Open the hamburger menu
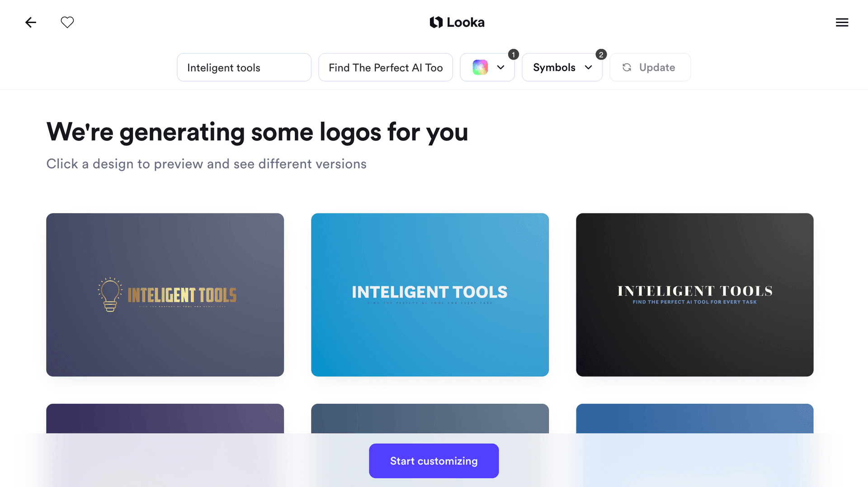Viewport: 868px width, 487px height. pyautogui.click(x=842, y=22)
